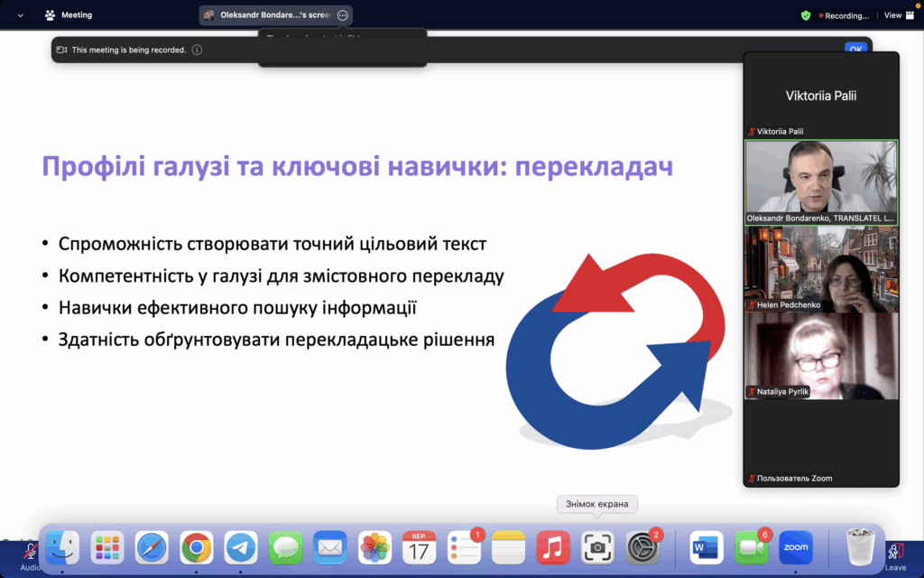
Task: Launch Telegram from the dock
Action: 241,547
